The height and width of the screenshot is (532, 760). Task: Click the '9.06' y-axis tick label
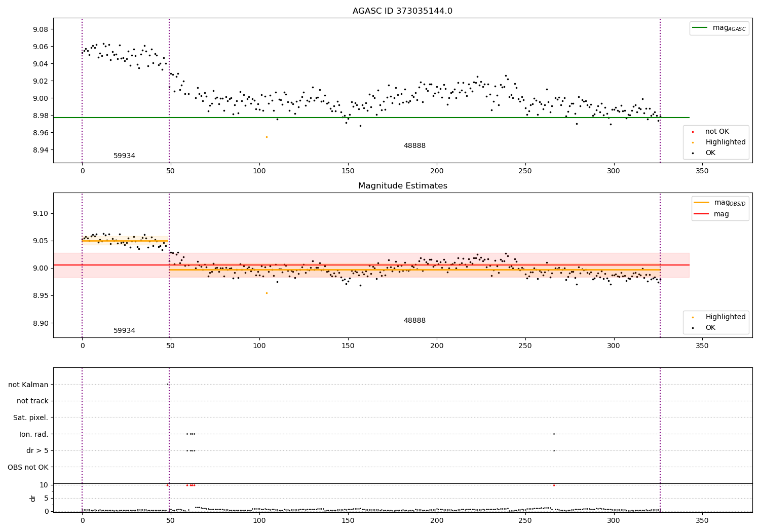point(40,47)
